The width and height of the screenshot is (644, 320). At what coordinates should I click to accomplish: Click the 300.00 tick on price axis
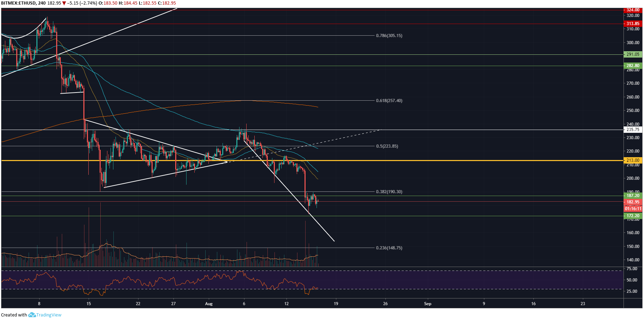click(x=633, y=43)
